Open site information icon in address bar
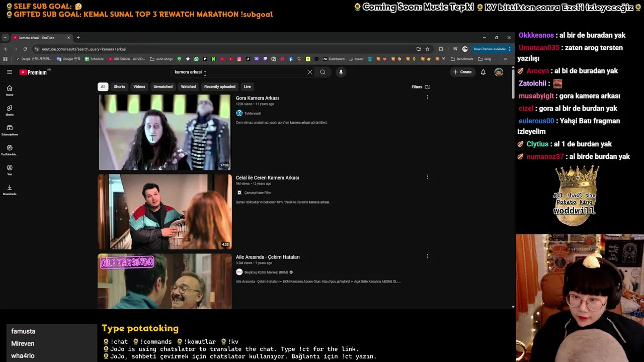The width and height of the screenshot is (644, 362). [x=37, y=49]
